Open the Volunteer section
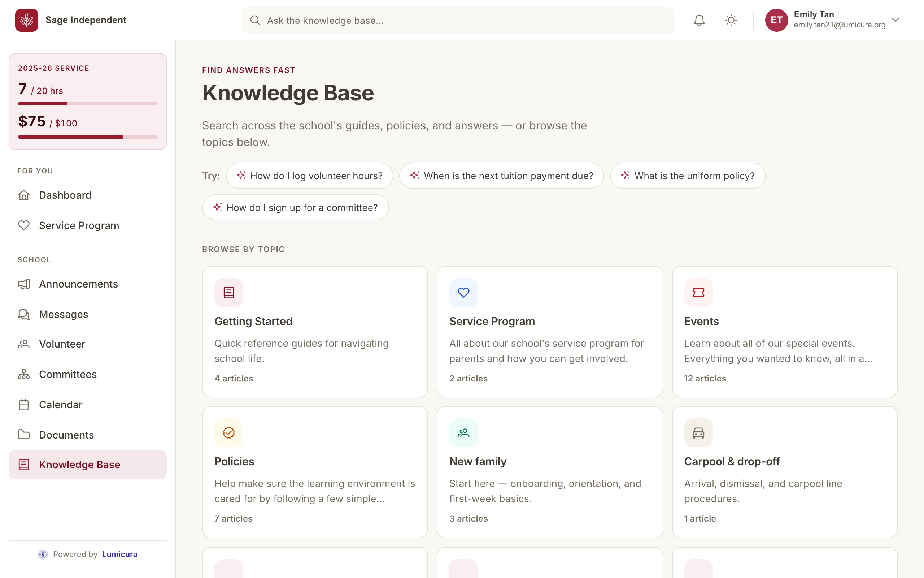The height and width of the screenshot is (578, 924). coord(62,344)
